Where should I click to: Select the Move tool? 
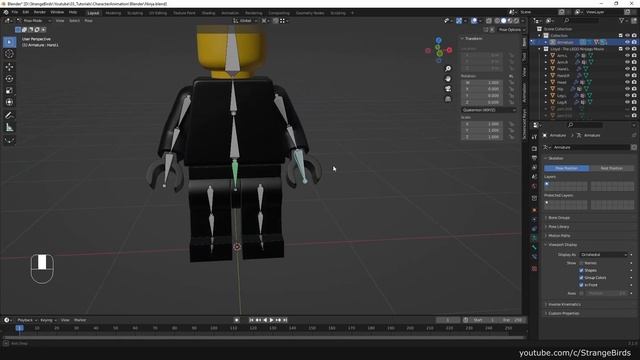click(9, 67)
